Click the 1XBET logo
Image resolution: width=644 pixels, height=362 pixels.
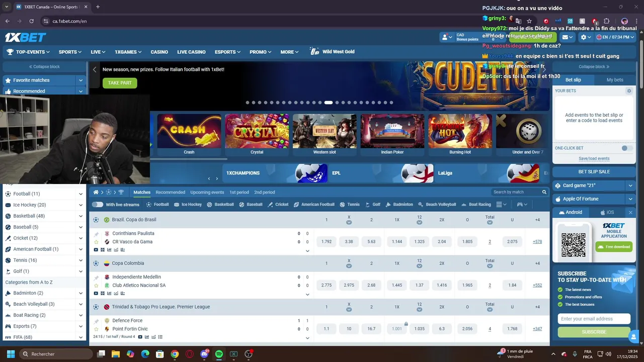(25, 37)
